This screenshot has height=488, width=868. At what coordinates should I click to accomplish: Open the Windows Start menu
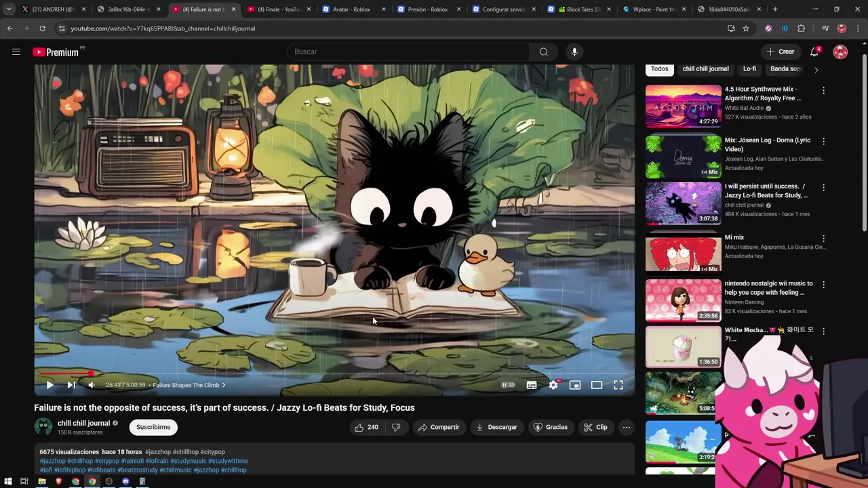pyautogui.click(x=8, y=481)
